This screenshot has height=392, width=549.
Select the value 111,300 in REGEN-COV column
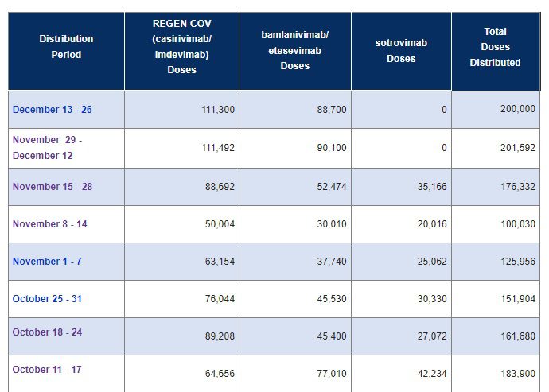(218, 110)
